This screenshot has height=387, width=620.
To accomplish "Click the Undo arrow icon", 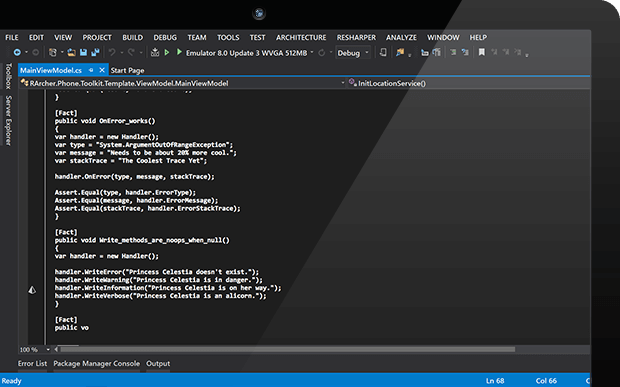I will pyautogui.click(x=112, y=52).
